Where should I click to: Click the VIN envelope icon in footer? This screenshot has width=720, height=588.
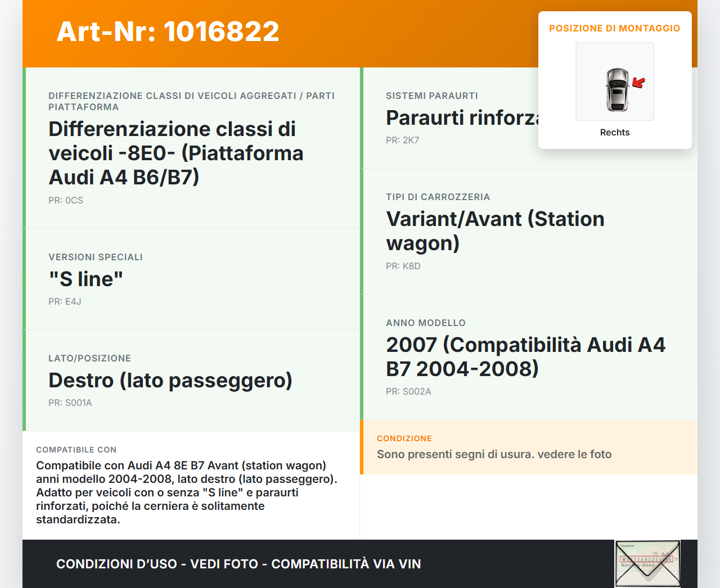coord(647,563)
